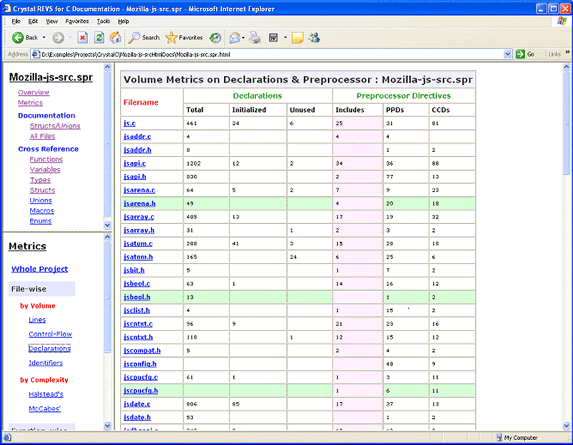Open the Favorites menu

(77, 21)
